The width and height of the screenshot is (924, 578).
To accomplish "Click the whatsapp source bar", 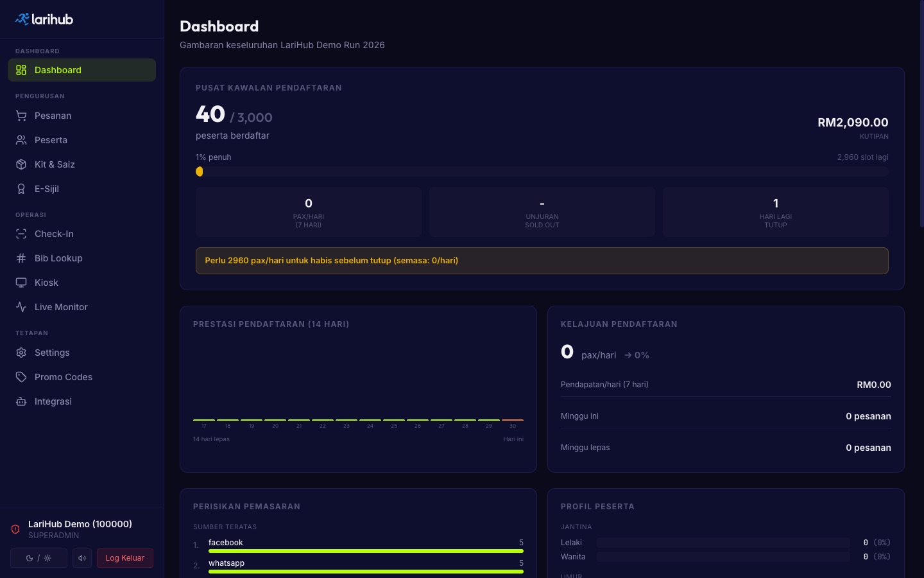I will [366, 572].
